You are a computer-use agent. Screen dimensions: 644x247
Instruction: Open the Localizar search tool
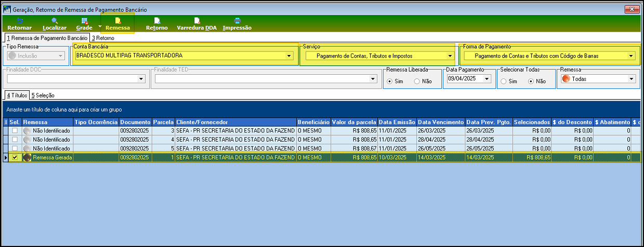[x=55, y=21]
